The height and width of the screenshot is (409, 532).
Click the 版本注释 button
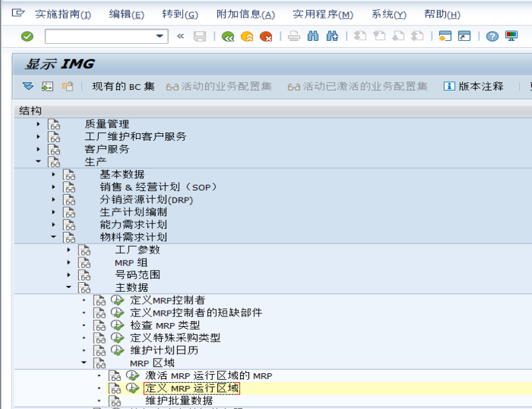point(473,87)
